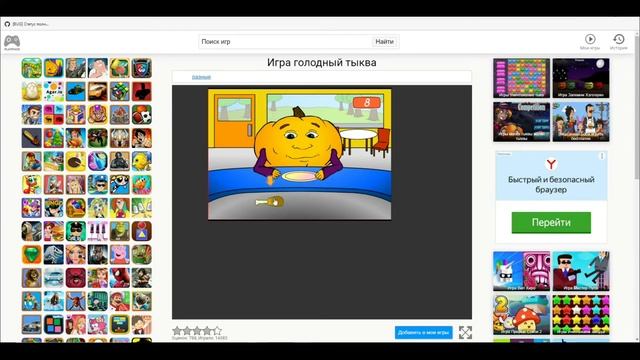Image resolution: width=640 pixels, height=360 pixels.
Task: Open the lion Madagascar game icon
Action: click(x=32, y=278)
